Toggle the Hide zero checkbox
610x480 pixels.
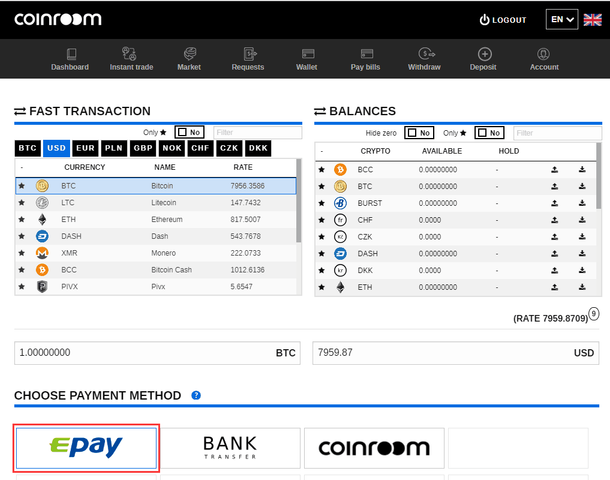point(412,133)
